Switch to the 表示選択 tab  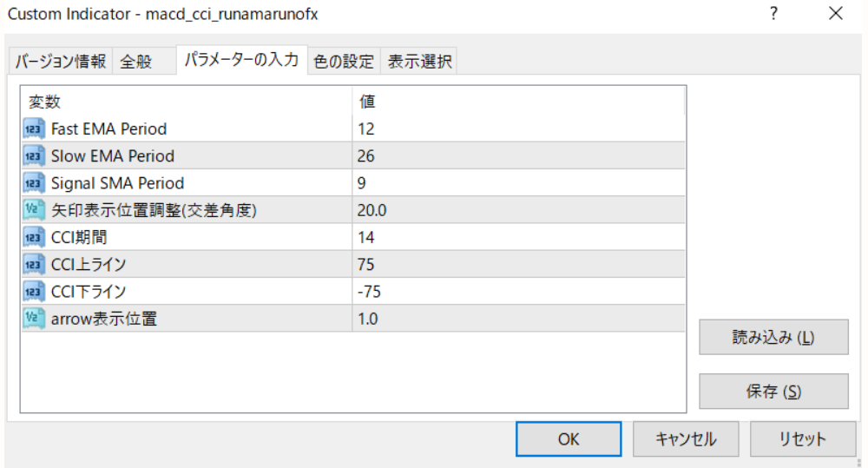(419, 62)
